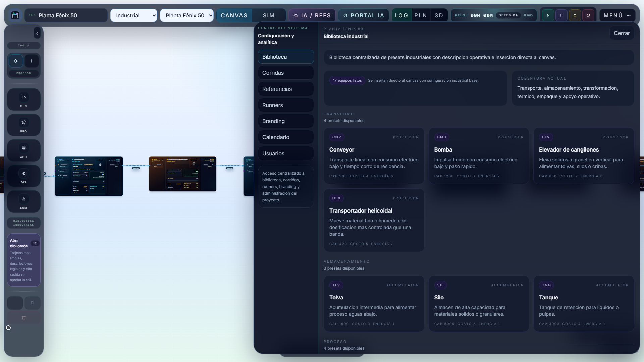Select the first blue node on canvas
The image size is (644, 362).
pyautogui.click(x=89, y=176)
